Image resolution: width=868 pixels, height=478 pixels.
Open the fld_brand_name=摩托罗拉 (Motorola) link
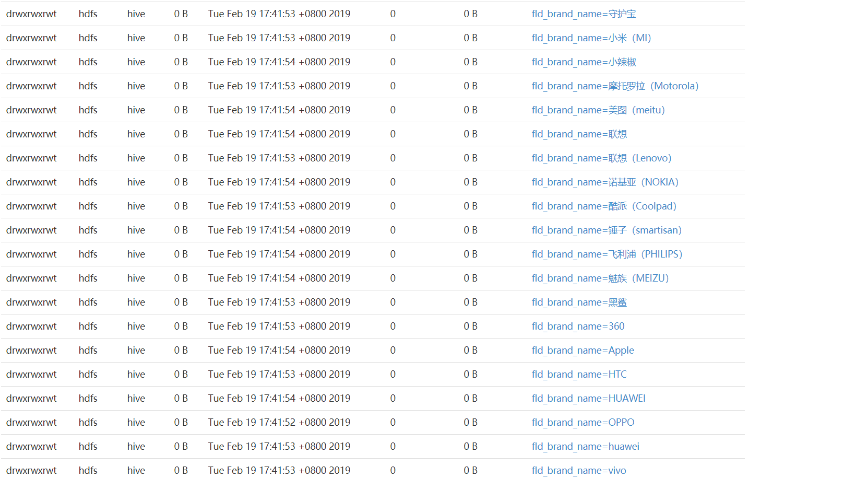coord(615,86)
